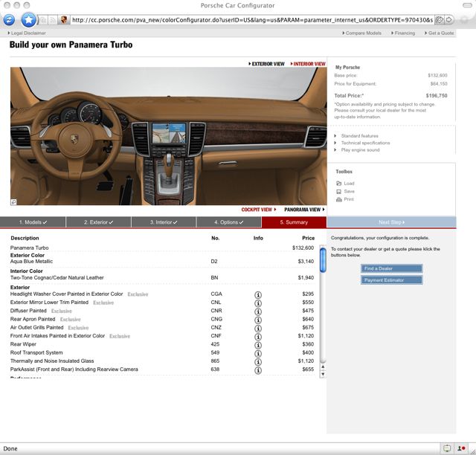The width and height of the screenshot is (476, 455).
Task: Click the Exclusive tag next to Diffuser Painted
Action: point(62,311)
